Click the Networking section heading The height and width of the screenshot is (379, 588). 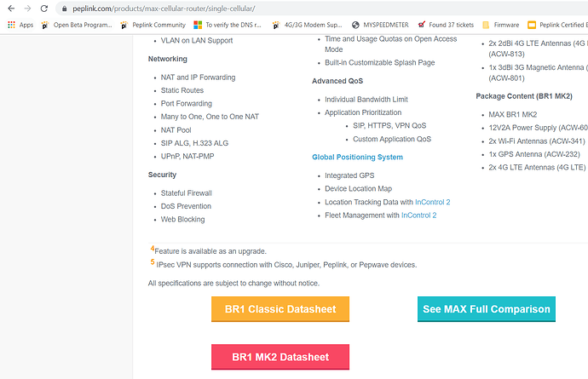click(x=168, y=59)
